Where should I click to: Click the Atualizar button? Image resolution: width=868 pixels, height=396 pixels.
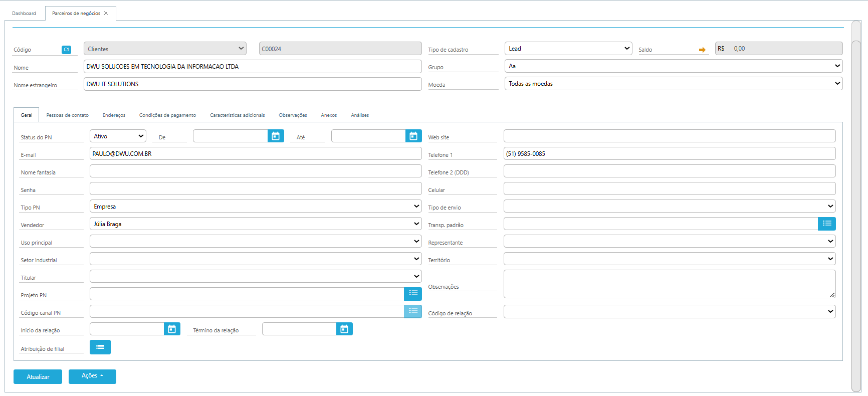38,376
